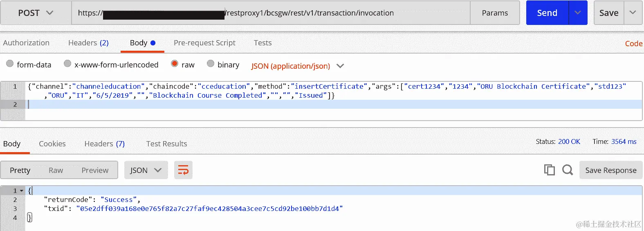Click the txid hash value
644x231 pixels.
click(209, 209)
